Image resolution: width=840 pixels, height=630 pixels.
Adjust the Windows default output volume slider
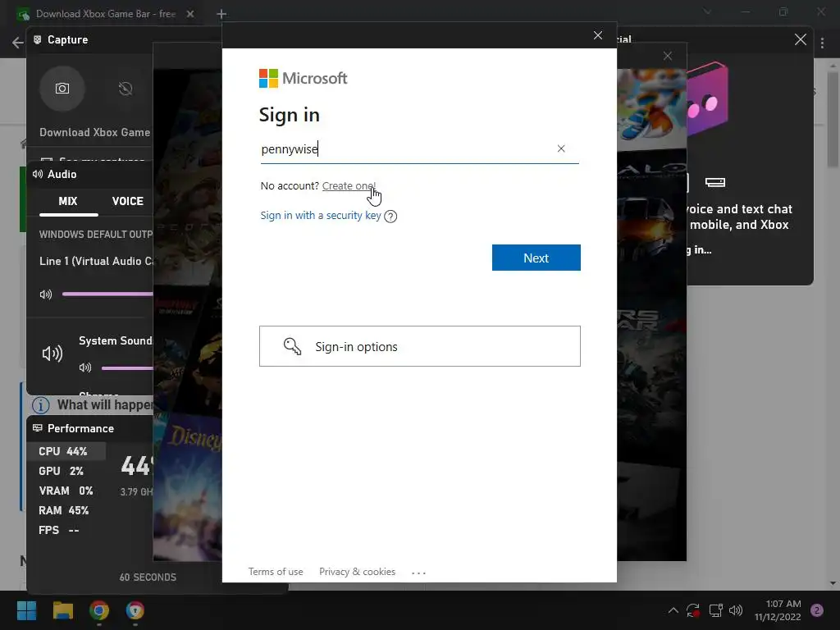[x=107, y=294]
